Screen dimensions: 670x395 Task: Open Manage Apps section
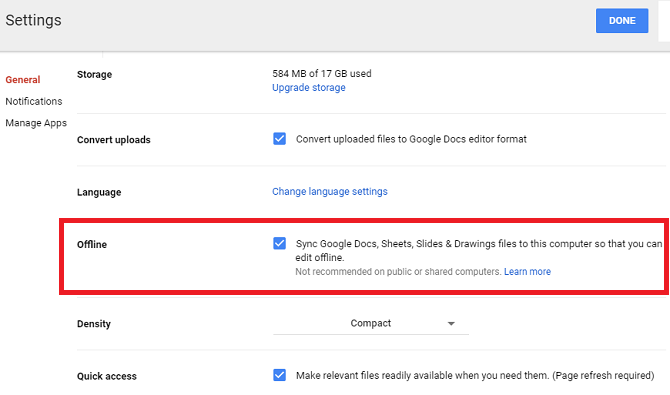36,123
